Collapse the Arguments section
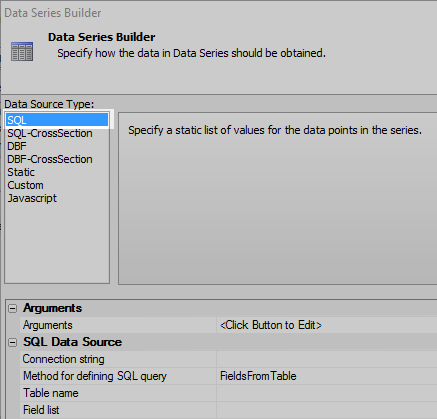The image size is (437, 419). (x=12, y=309)
